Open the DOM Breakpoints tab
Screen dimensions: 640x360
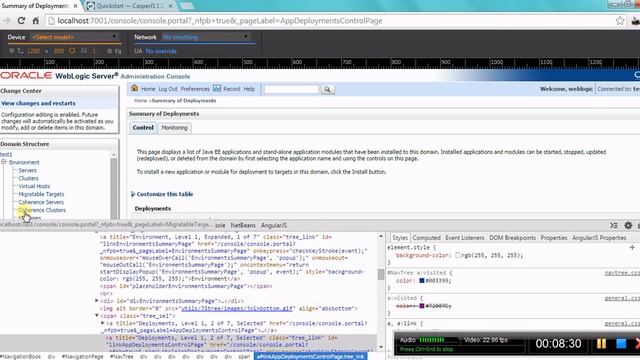point(512,238)
